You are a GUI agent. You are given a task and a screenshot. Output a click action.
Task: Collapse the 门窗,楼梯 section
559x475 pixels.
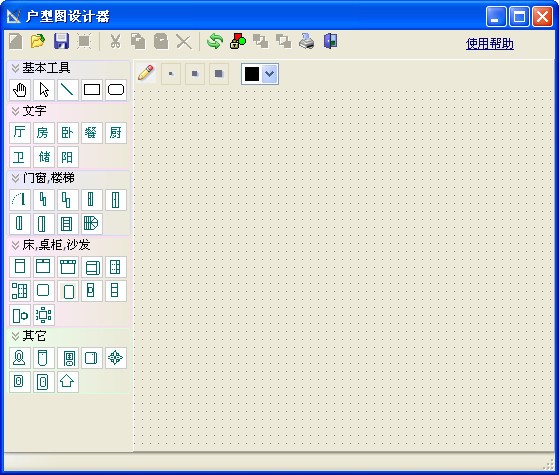15,178
